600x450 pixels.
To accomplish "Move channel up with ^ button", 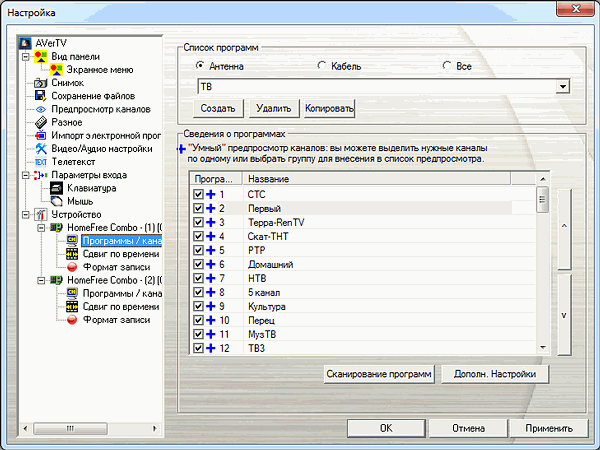I will point(564,228).
